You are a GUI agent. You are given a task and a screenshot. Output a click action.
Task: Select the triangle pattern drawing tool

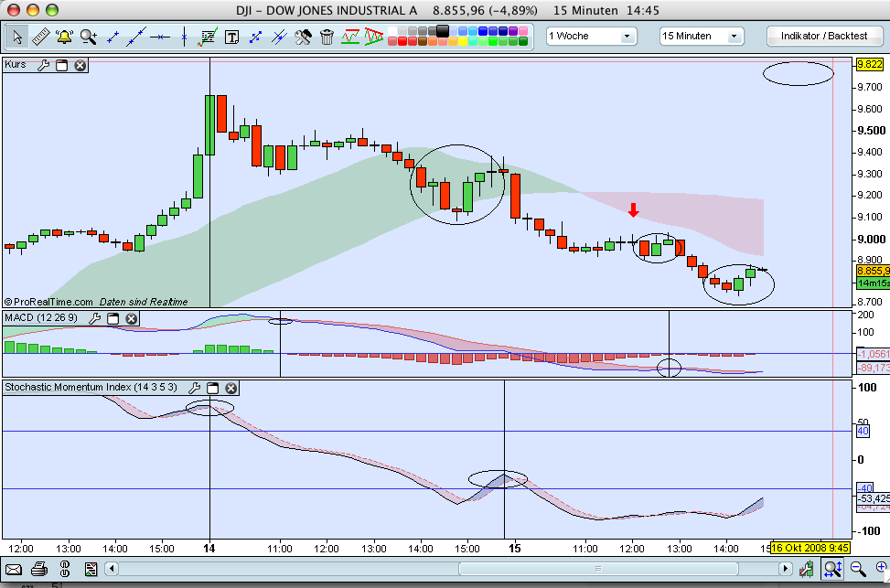pos(374,37)
